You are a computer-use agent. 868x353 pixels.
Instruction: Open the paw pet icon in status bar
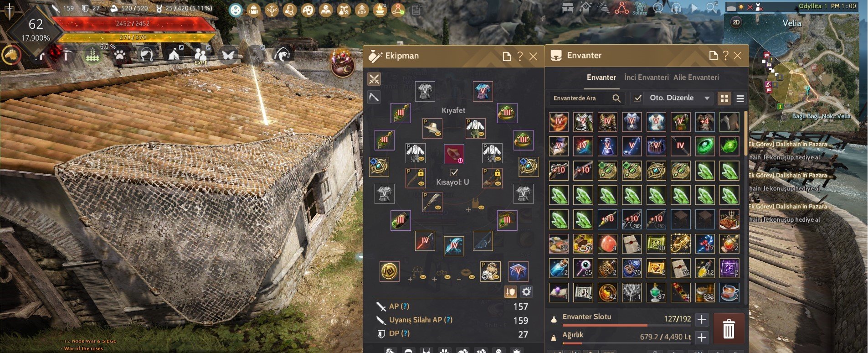[x=119, y=55]
